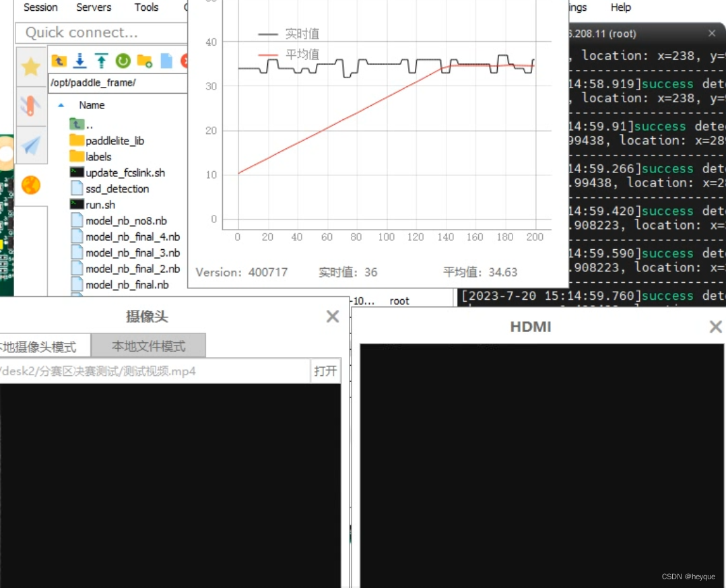Select the 208.11 (root) terminal tab

[x=603, y=34]
